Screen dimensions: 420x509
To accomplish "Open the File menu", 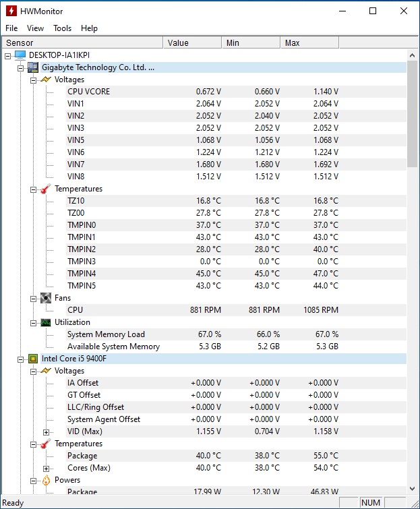I will [x=11, y=28].
